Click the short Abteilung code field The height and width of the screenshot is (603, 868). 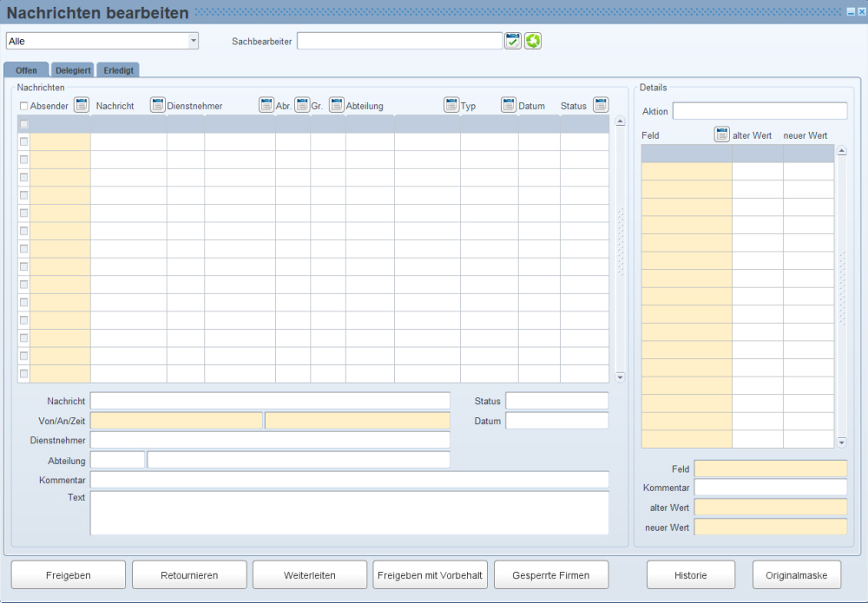(118, 460)
